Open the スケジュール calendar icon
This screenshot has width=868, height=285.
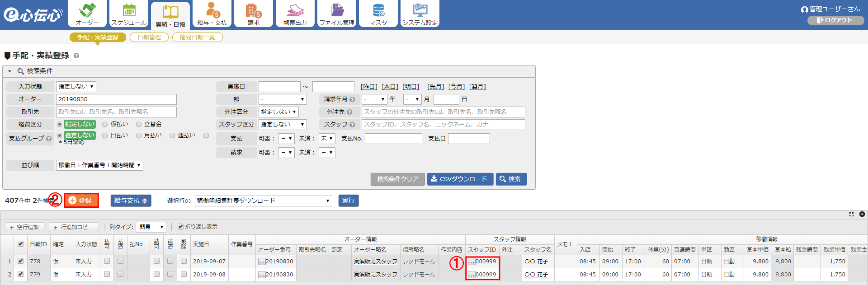coord(129,14)
